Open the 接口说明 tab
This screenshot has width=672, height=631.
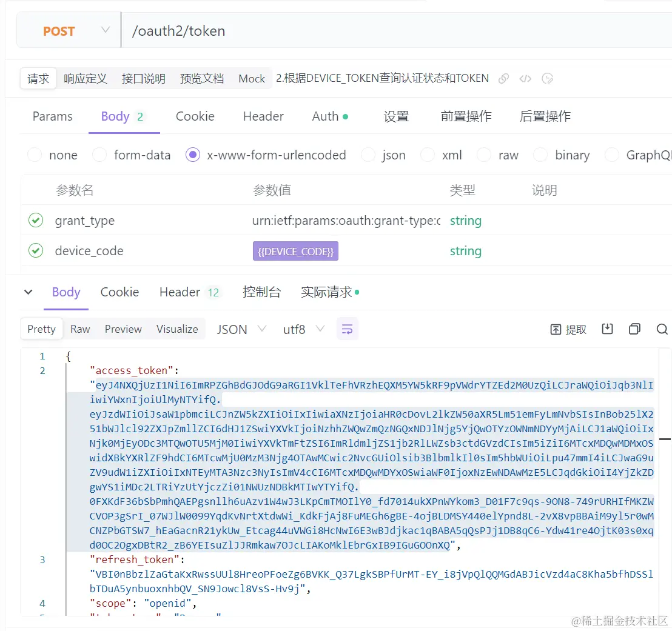pyautogui.click(x=144, y=78)
